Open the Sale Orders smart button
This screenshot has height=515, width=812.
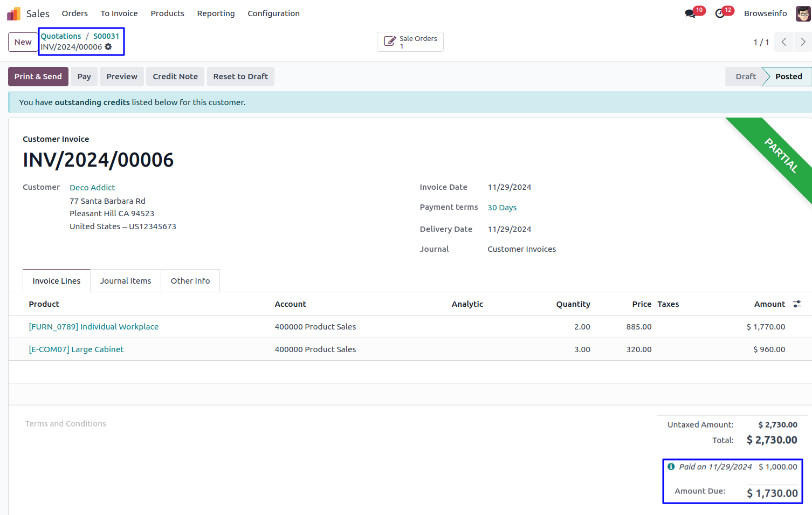(410, 42)
